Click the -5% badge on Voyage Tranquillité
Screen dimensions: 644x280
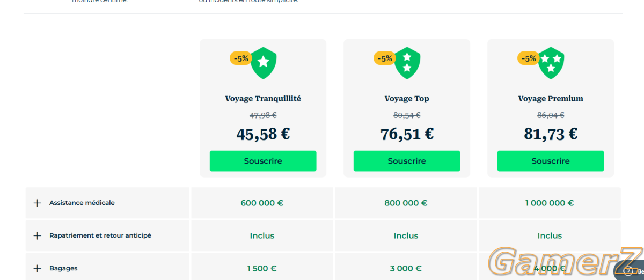pos(241,58)
